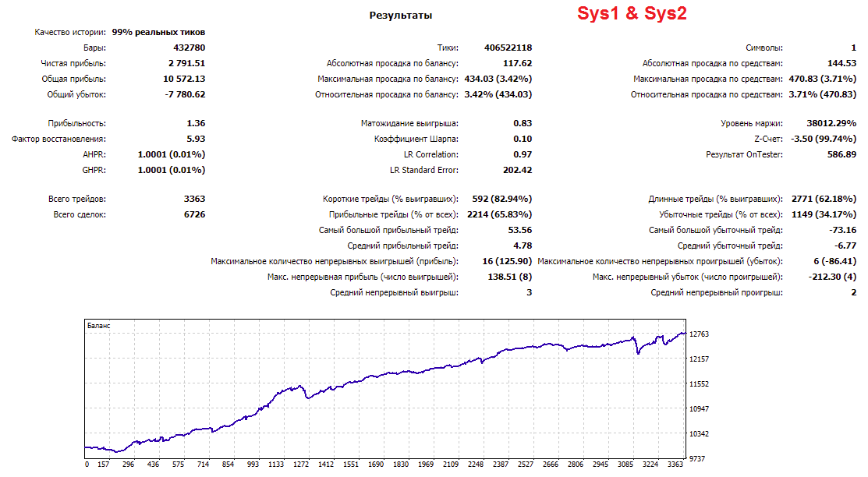Viewport: 868px width, 477px height.
Task: Click the red Sys1 & Sys2 title
Action: pos(632,13)
